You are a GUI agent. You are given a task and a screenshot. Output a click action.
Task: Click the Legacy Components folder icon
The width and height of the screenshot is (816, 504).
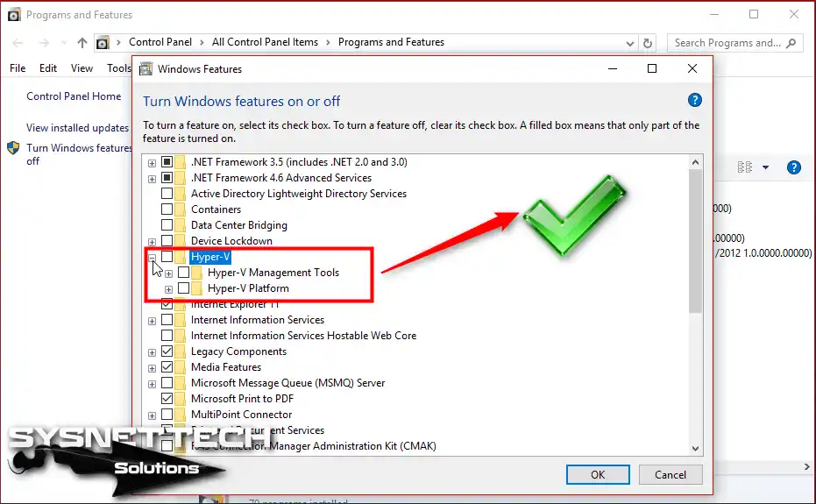tap(180, 351)
